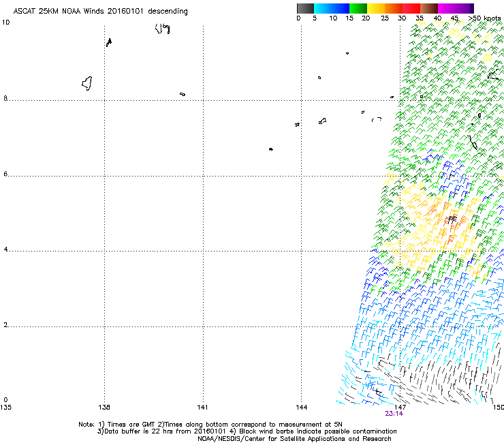
Task: Click the '141' longitude axis label
Action: pyautogui.click(x=202, y=408)
